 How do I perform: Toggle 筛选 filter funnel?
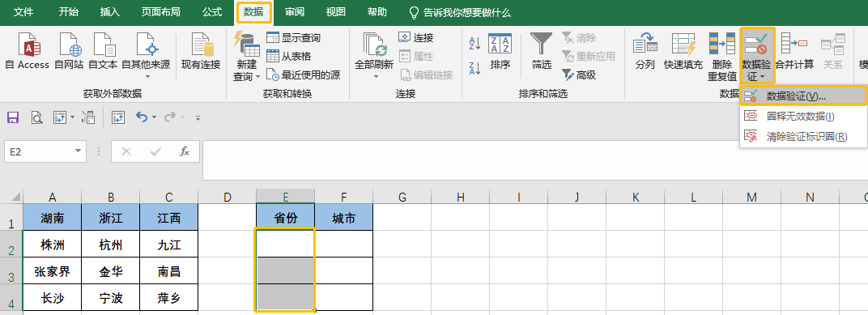[x=542, y=52]
